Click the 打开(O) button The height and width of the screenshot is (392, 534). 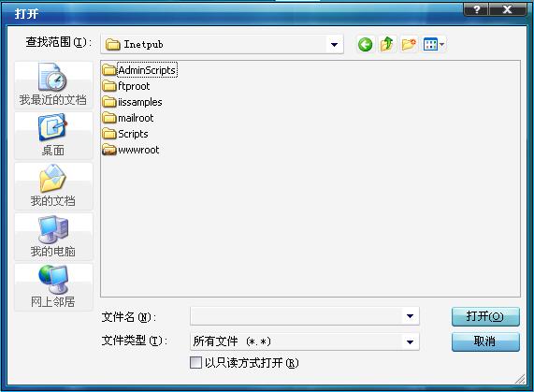[x=485, y=316]
